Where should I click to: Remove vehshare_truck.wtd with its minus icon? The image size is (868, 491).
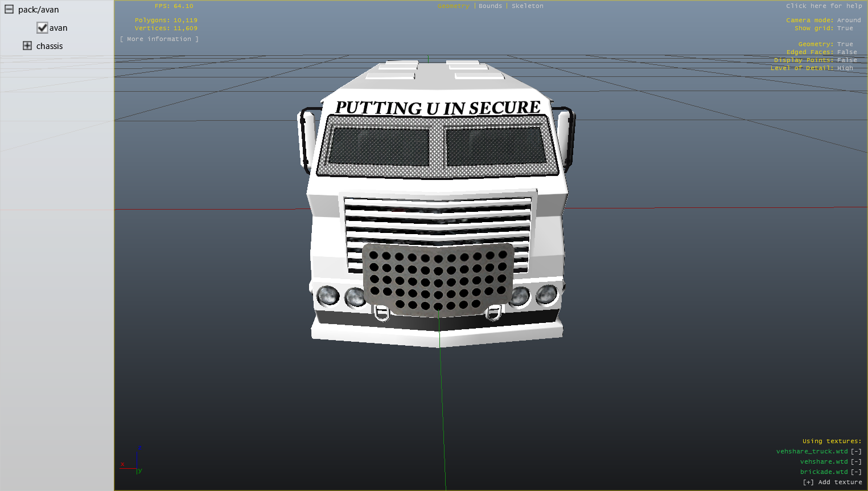pos(856,452)
